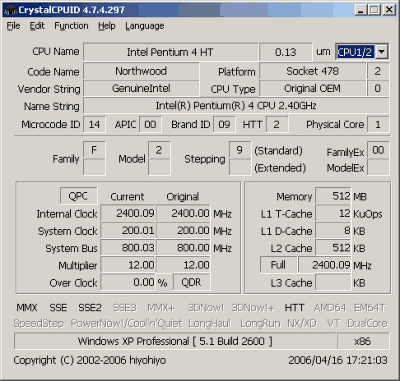Click the current Multiplier 12.00 value
The height and width of the screenshot is (381, 400).
(x=128, y=265)
